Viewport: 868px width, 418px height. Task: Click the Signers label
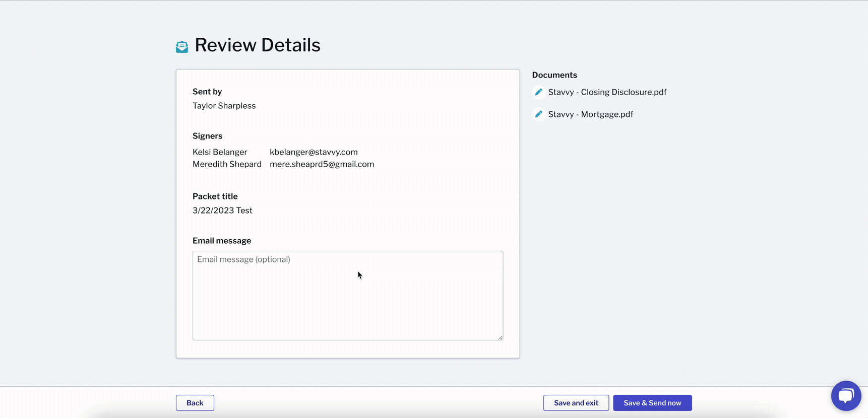(207, 136)
